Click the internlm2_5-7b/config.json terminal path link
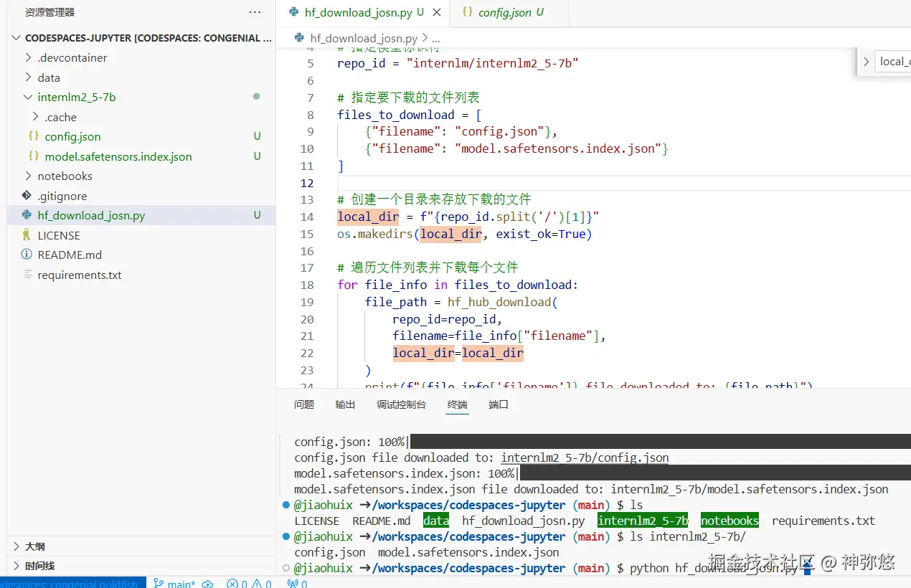 pyautogui.click(x=585, y=457)
